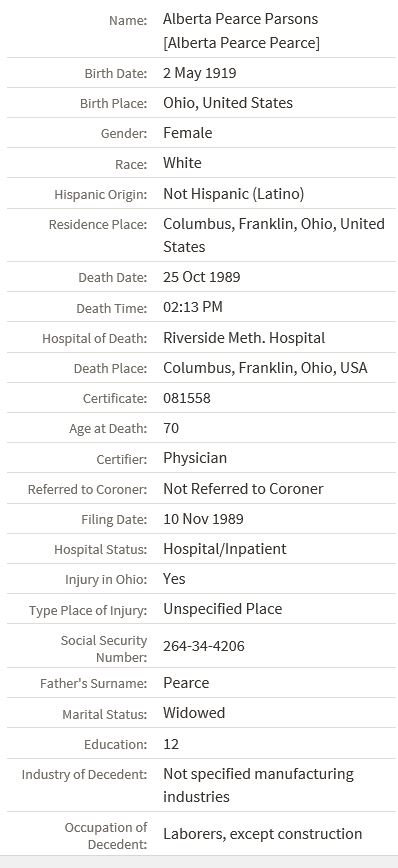Select the death date 25 Oct 1989
The height and width of the screenshot is (868, 398).
pos(201,277)
